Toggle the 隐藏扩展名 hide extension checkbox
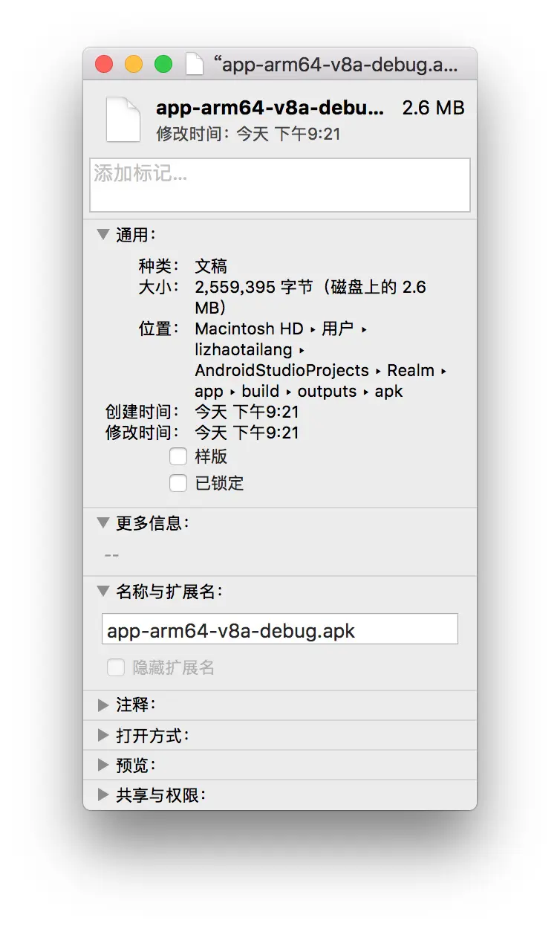 point(116,667)
